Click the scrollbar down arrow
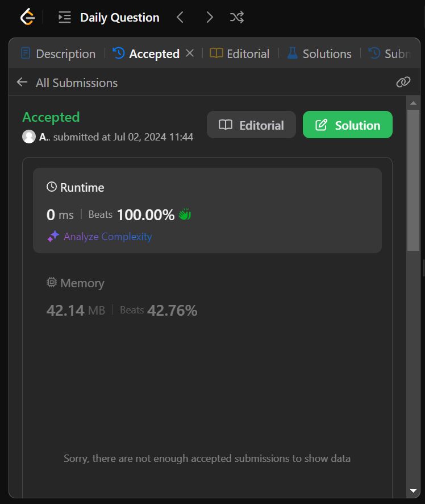Viewport: 425px width, 504px height. tap(413, 490)
